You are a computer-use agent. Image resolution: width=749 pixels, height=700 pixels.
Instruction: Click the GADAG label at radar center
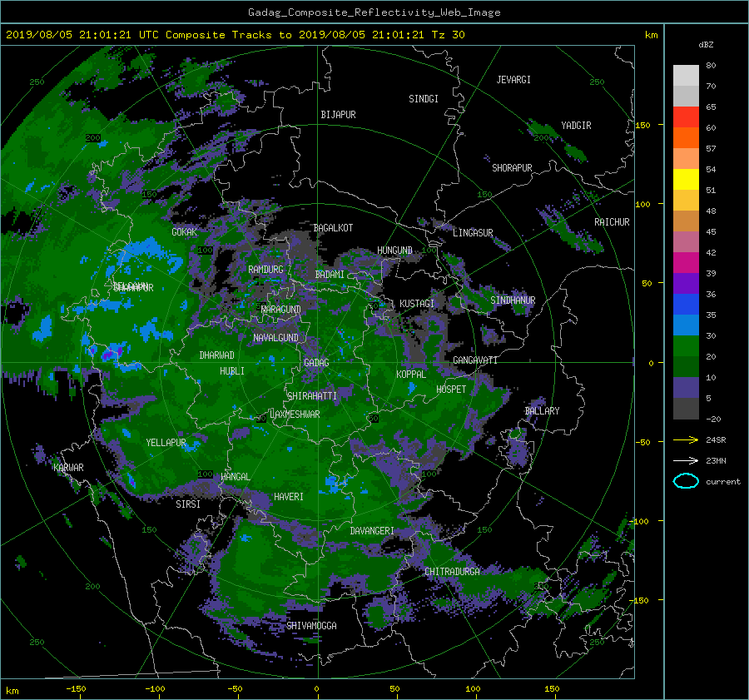tap(316, 363)
